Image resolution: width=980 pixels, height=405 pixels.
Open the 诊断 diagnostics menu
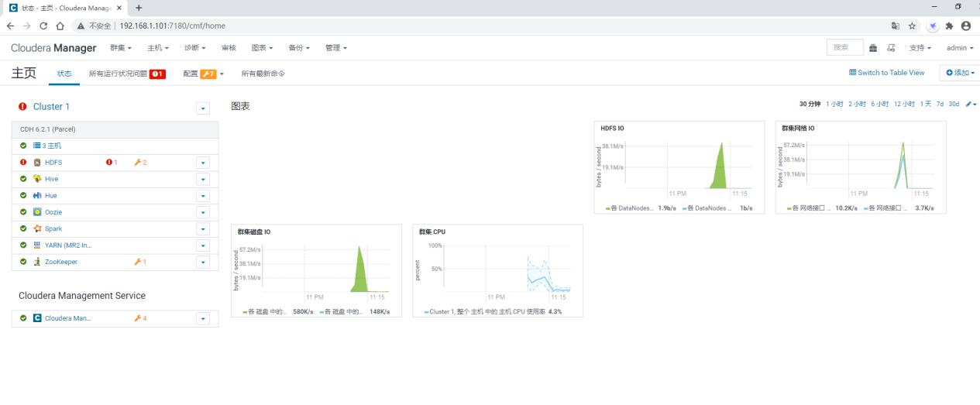(x=195, y=48)
